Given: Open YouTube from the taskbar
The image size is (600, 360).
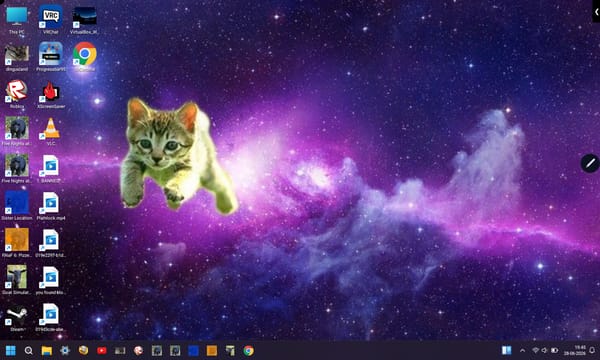Looking at the screenshot, I should (x=102, y=350).
